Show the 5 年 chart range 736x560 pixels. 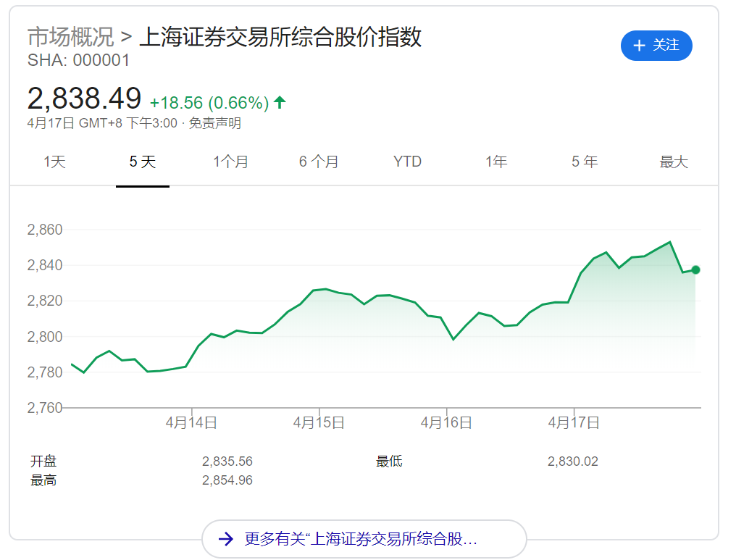[x=585, y=162]
